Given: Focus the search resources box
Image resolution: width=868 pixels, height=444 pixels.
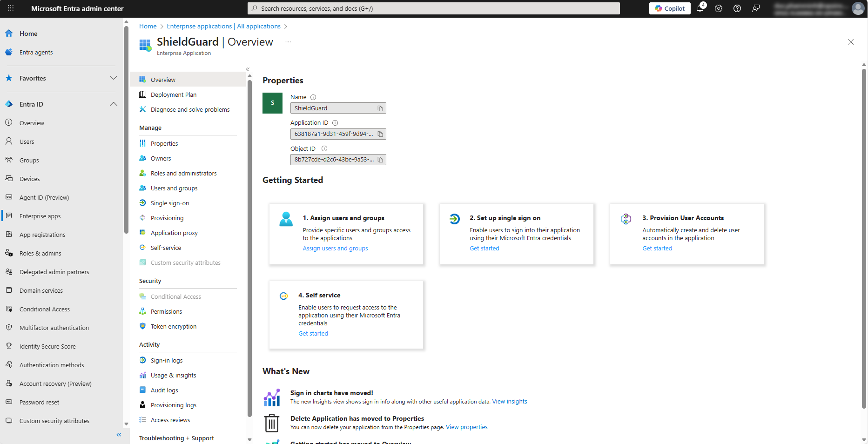Looking at the screenshot, I should point(434,8).
